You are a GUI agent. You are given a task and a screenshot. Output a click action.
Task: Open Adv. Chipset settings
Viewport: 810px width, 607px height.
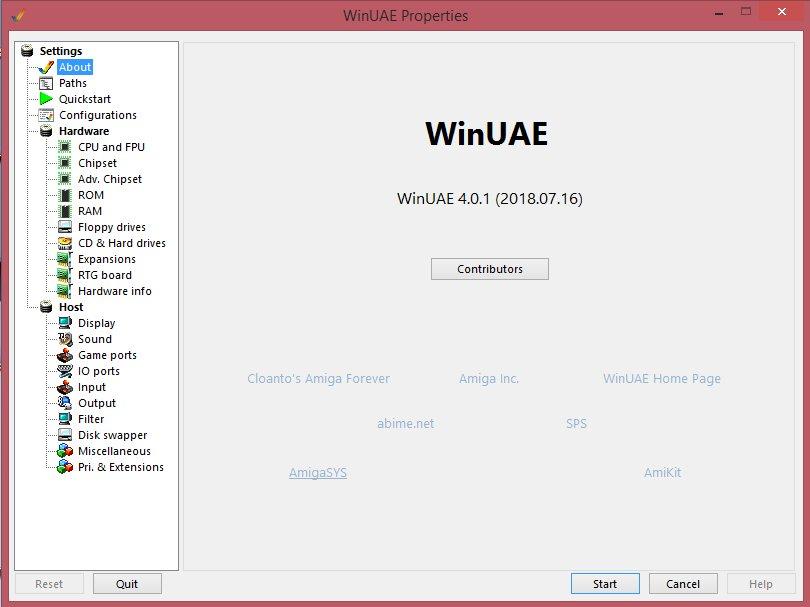[110, 179]
